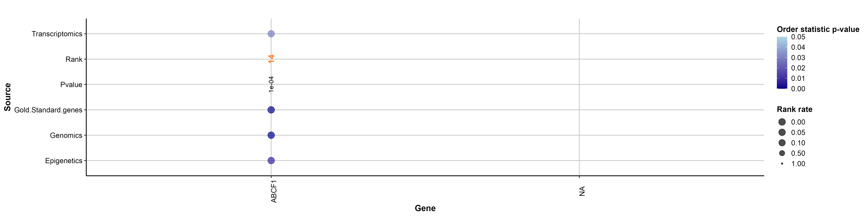Select the Pvalue y-axis label
868x217 pixels.
(x=71, y=85)
